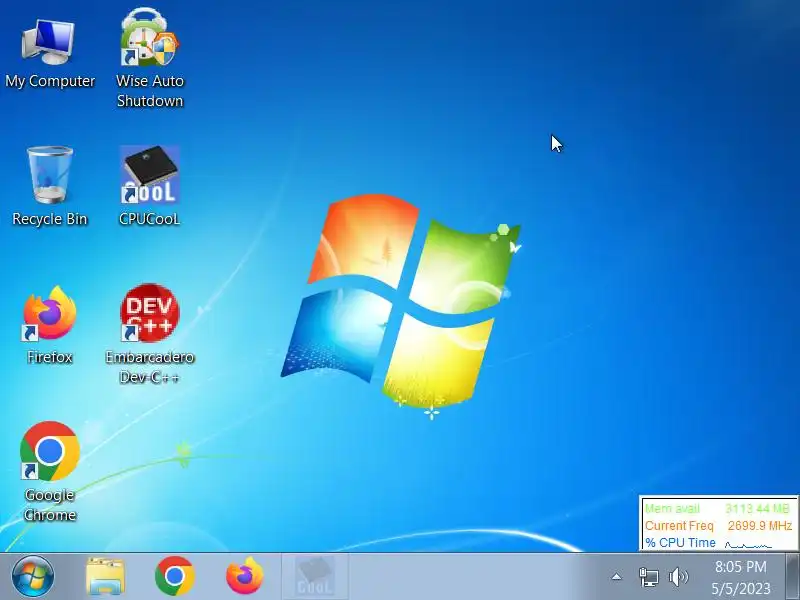Image resolution: width=800 pixels, height=600 pixels.
Task: Open File Explorer from the taskbar
Action: click(106, 577)
